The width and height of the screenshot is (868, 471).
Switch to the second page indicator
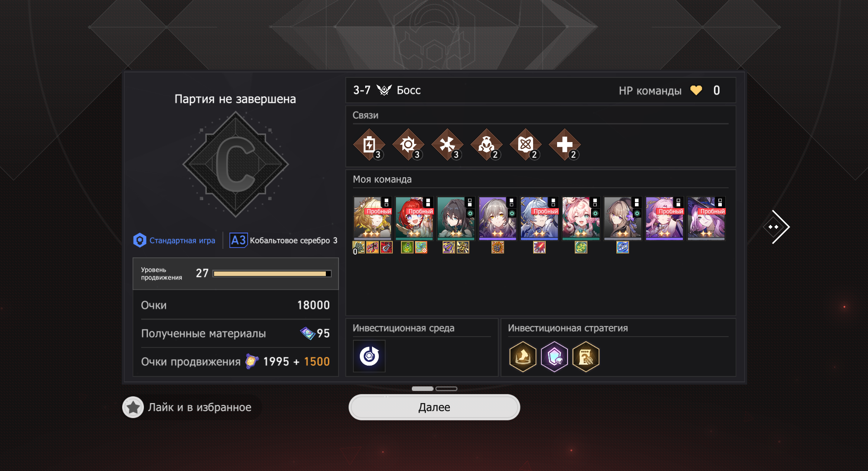click(x=446, y=389)
